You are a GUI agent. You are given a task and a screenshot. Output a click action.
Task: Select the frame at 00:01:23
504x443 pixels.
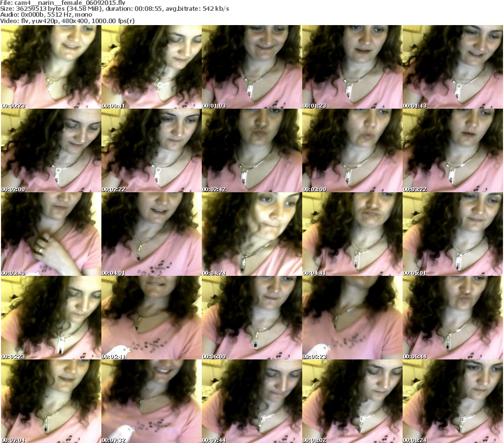click(352, 67)
